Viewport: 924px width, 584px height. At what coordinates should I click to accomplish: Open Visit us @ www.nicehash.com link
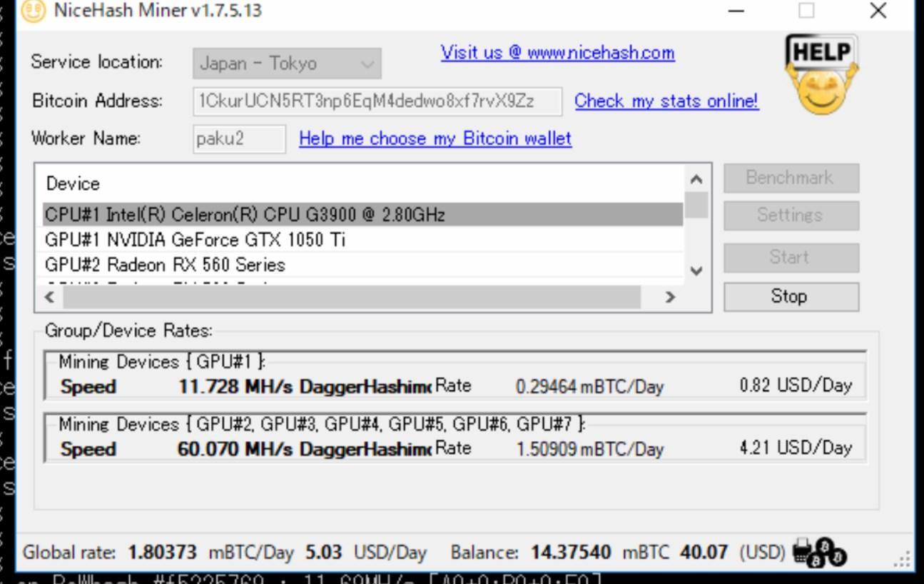[557, 53]
